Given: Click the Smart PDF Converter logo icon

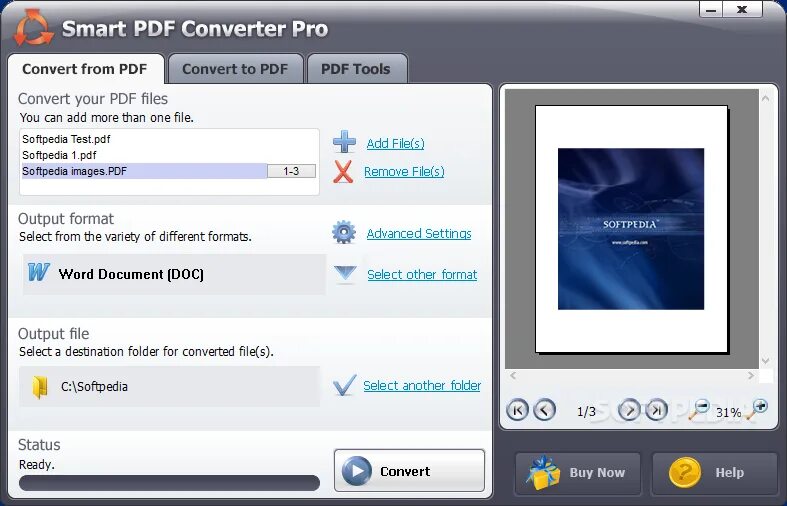Looking at the screenshot, I should pyautogui.click(x=33, y=28).
